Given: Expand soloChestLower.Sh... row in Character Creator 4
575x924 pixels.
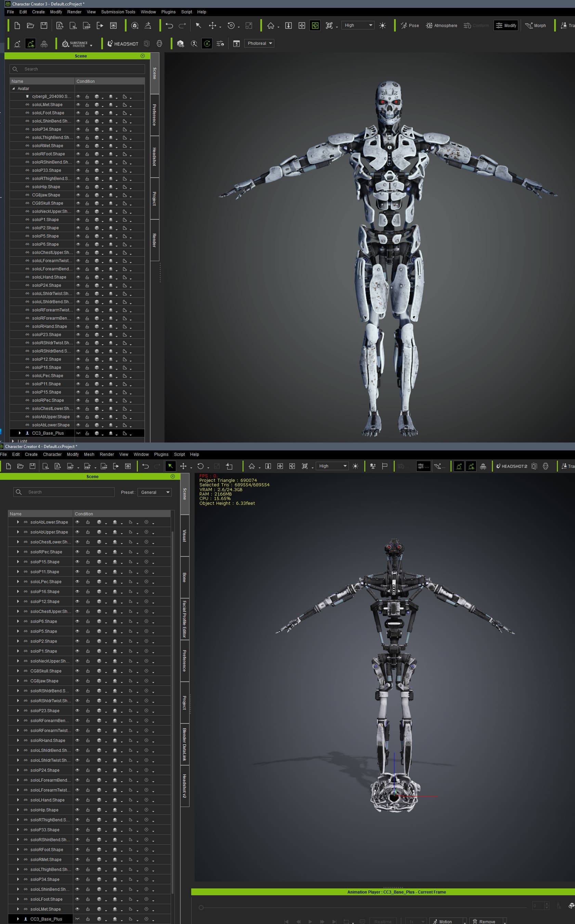Looking at the screenshot, I should [18, 542].
